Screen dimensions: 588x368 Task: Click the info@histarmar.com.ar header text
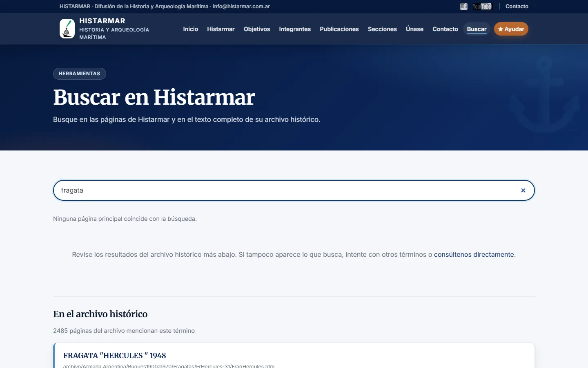click(x=241, y=7)
